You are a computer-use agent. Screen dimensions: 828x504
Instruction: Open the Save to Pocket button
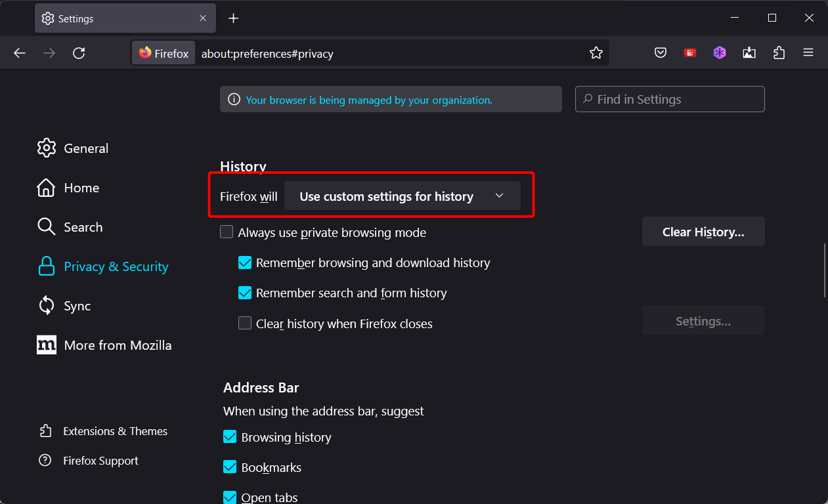tap(661, 53)
